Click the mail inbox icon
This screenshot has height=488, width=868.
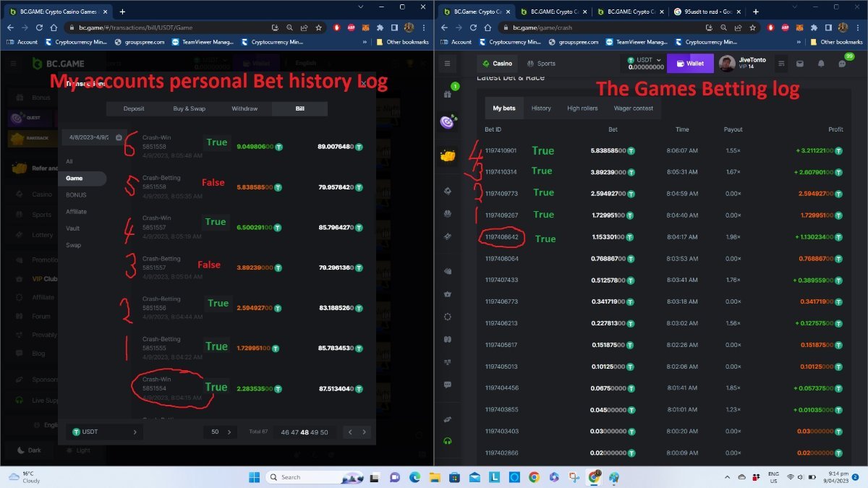coord(801,64)
